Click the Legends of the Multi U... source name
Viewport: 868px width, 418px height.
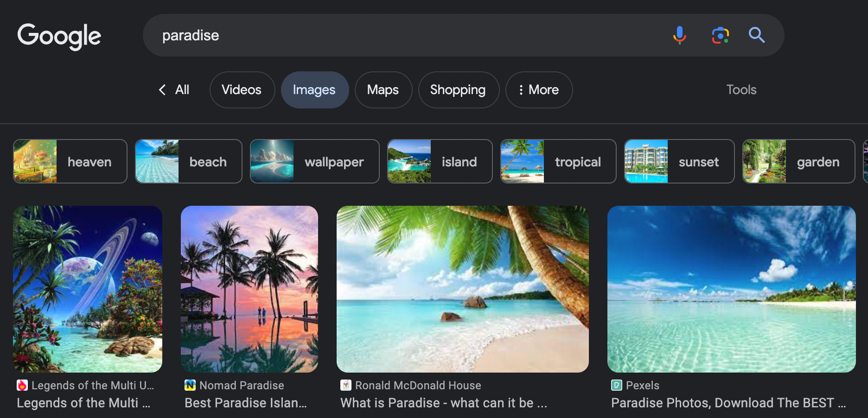click(x=93, y=385)
